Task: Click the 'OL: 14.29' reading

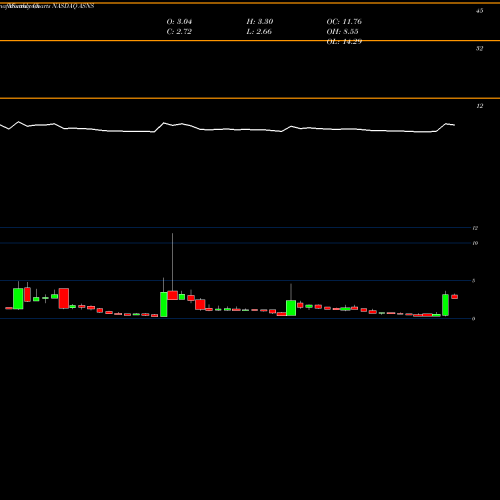Action: coord(344,42)
